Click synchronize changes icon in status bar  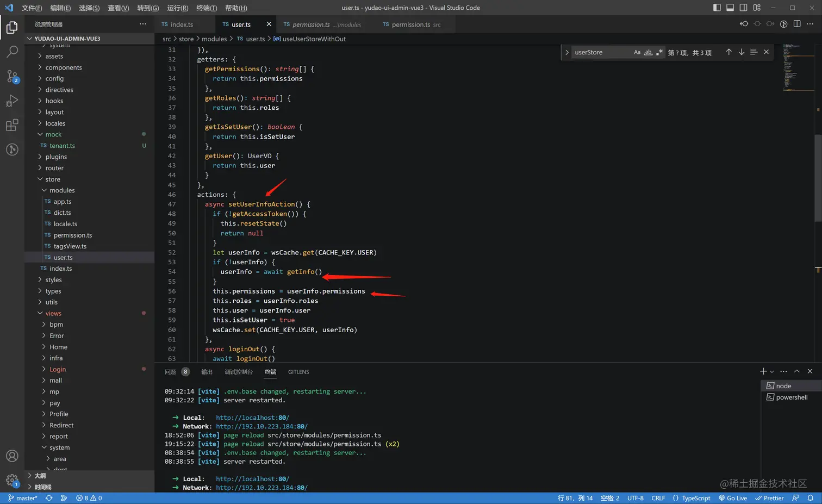tap(49, 498)
